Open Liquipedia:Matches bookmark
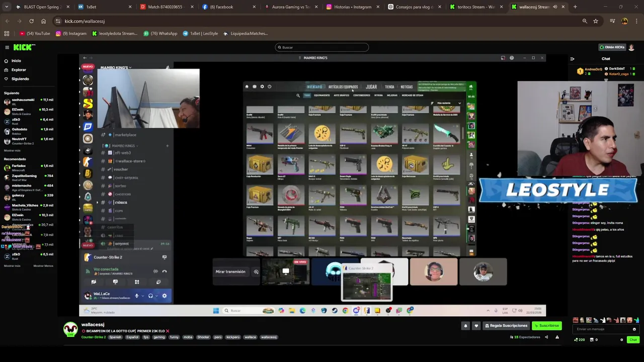 pyautogui.click(x=246, y=34)
